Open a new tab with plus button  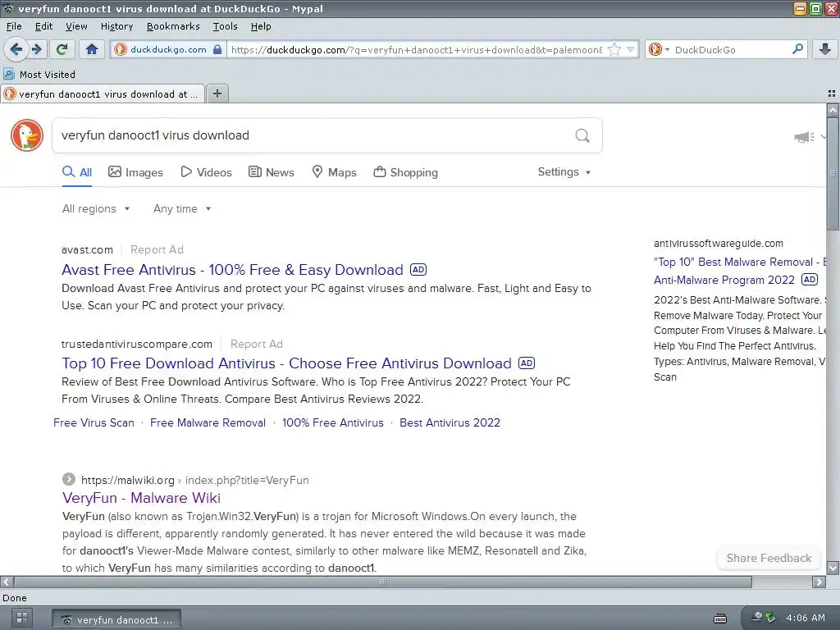pos(217,94)
